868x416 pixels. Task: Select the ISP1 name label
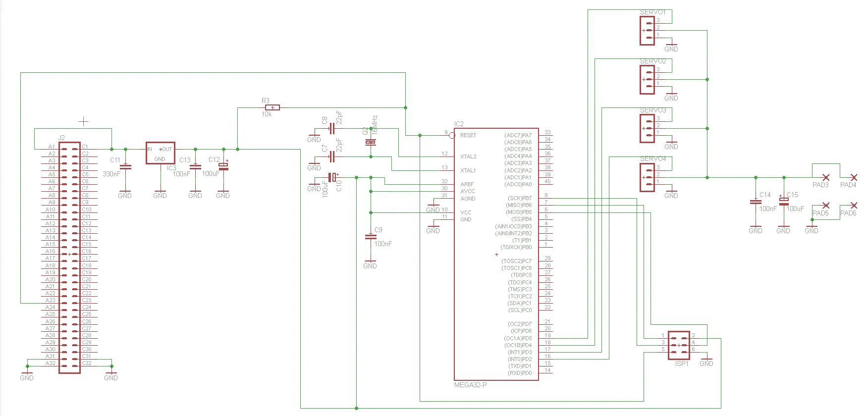[x=682, y=364]
